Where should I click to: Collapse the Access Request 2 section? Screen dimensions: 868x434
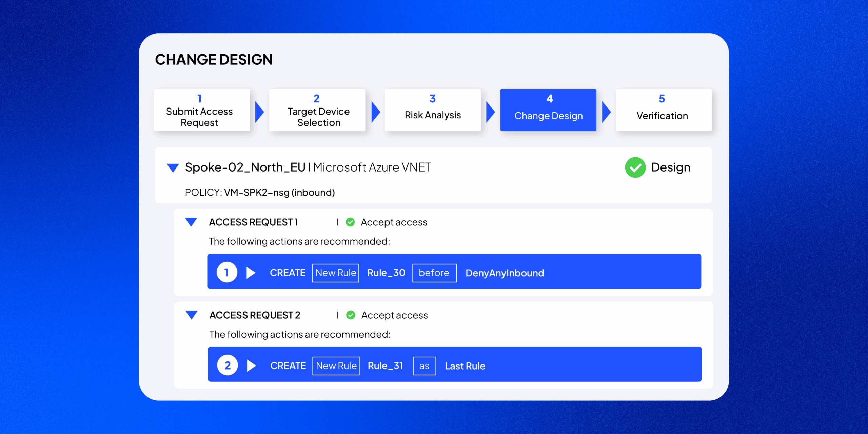coord(192,315)
